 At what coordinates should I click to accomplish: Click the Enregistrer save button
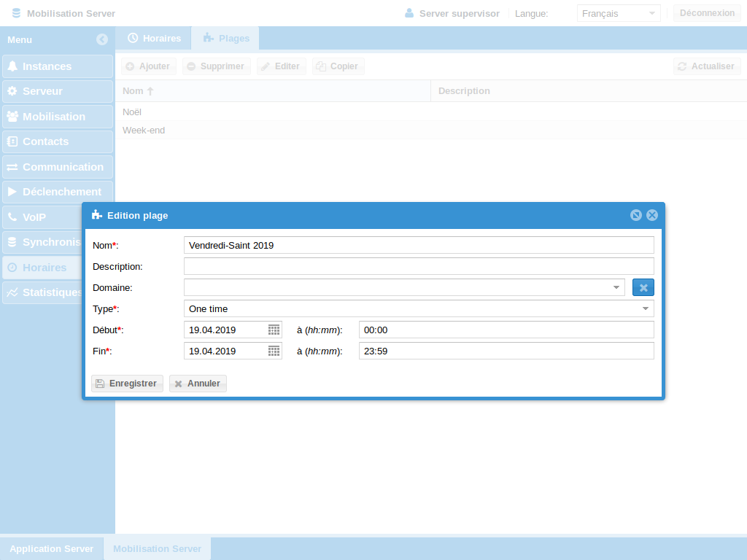127,384
